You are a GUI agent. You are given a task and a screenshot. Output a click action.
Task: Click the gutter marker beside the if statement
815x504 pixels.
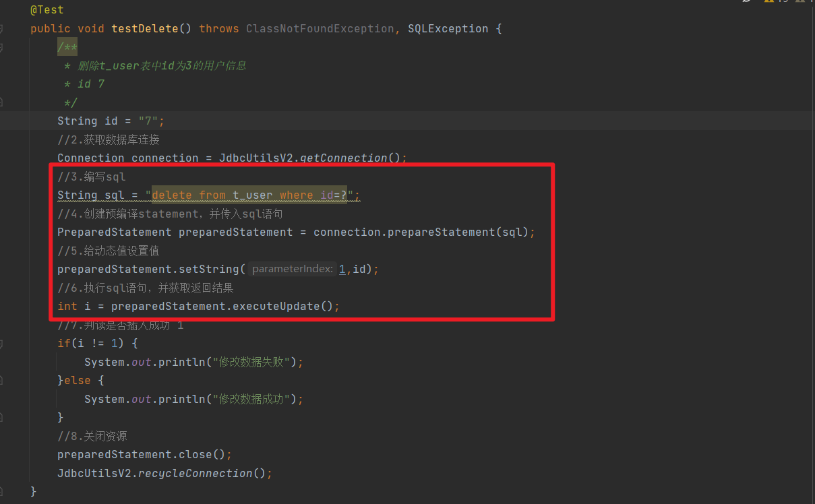coord(3,343)
